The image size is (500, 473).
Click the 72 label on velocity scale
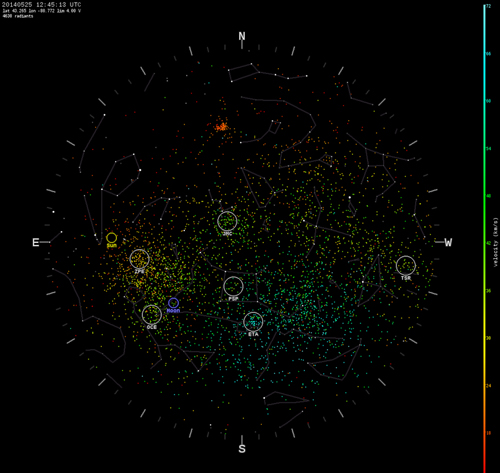(489, 6)
